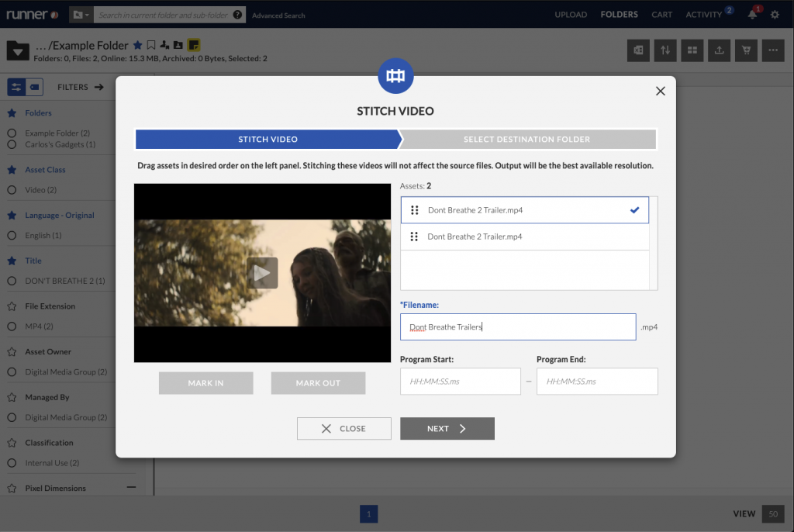Open the more actions ellipsis menu
794x532 pixels.
[773, 50]
